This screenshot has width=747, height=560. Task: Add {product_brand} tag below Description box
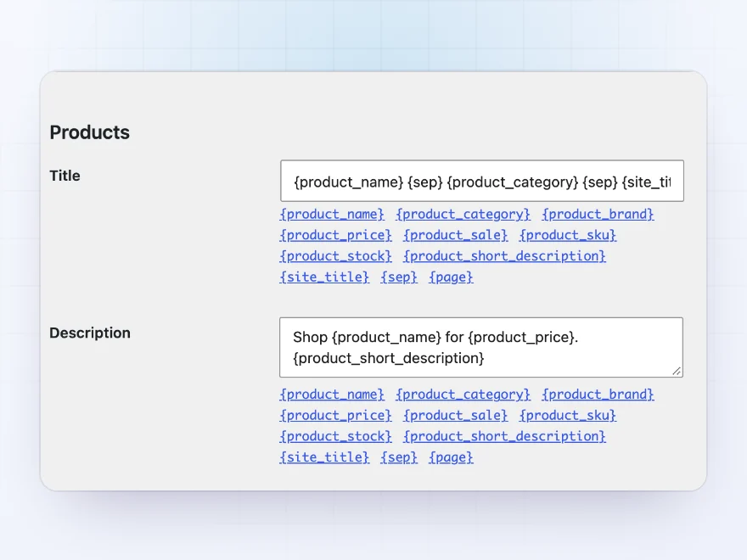(598, 395)
